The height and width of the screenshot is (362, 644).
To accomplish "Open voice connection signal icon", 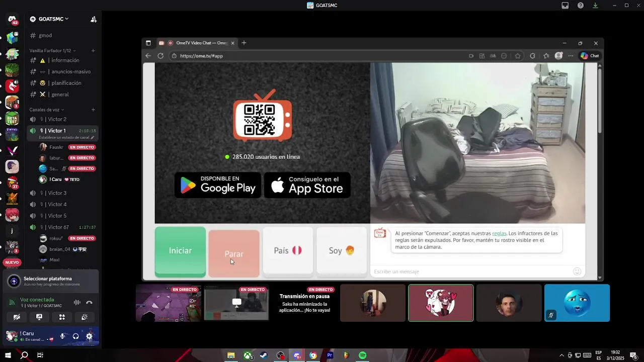I will coord(12,303).
